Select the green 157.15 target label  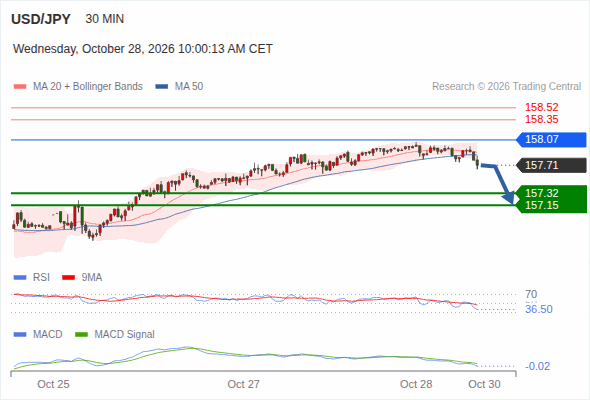point(542,205)
